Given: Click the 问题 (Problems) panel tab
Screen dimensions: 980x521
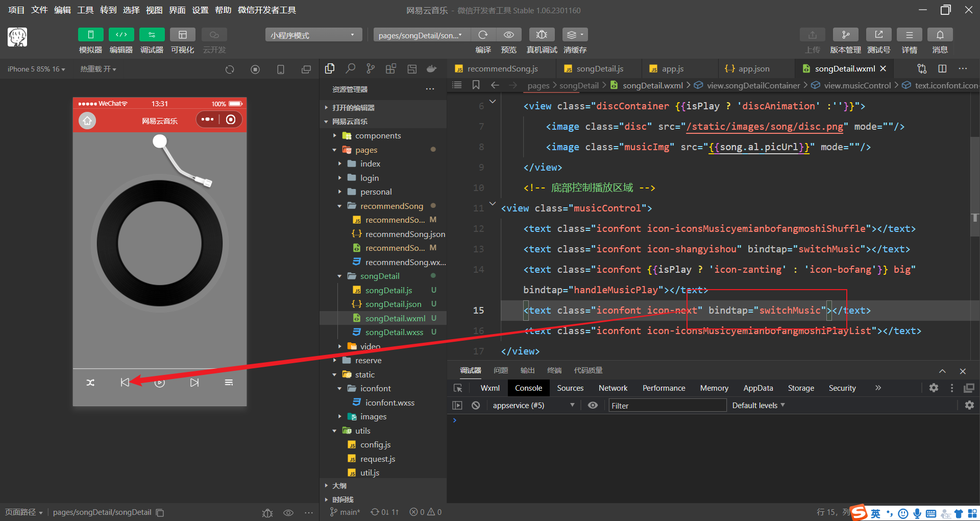Looking at the screenshot, I should (501, 370).
